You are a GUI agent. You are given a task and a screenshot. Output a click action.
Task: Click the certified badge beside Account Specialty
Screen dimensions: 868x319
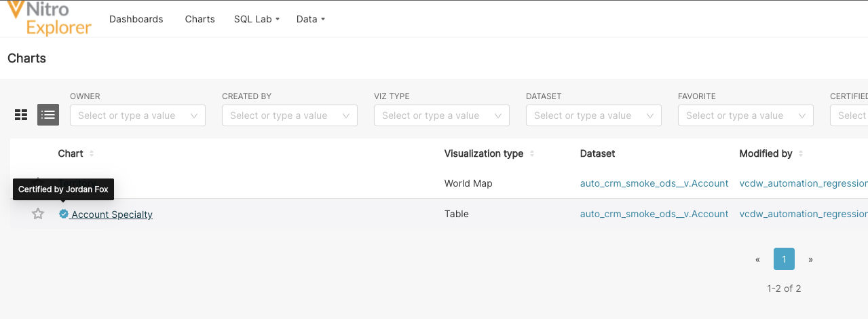point(64,214)
